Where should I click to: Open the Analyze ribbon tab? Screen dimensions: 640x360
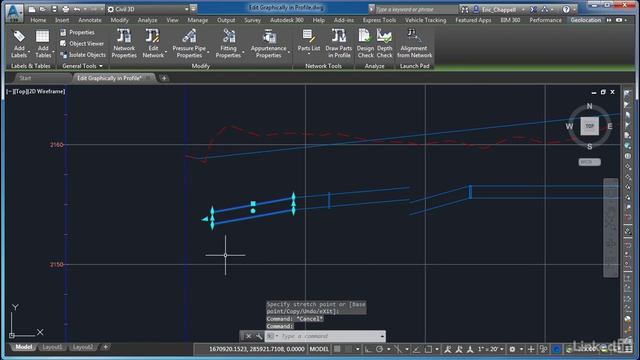[x=147, y=20]
